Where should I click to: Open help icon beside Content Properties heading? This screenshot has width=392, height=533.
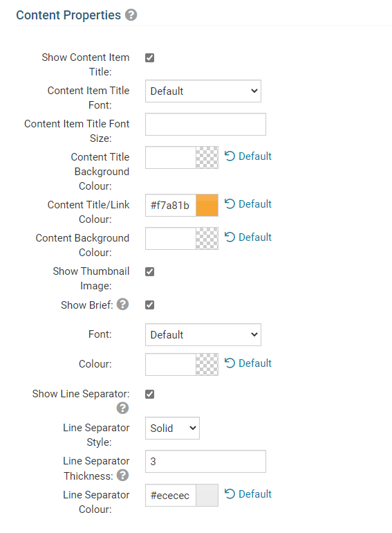coord(131,15)
